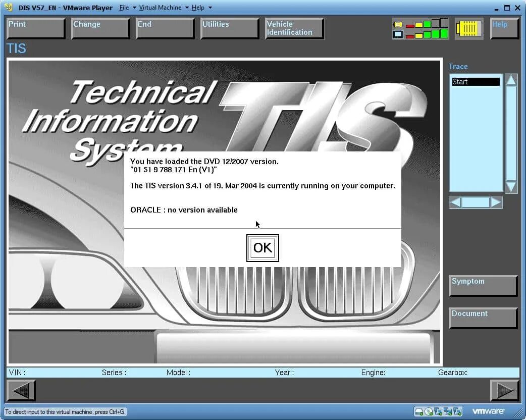
Task: Click the OK button in the dialog
Action: pos(262,248)
